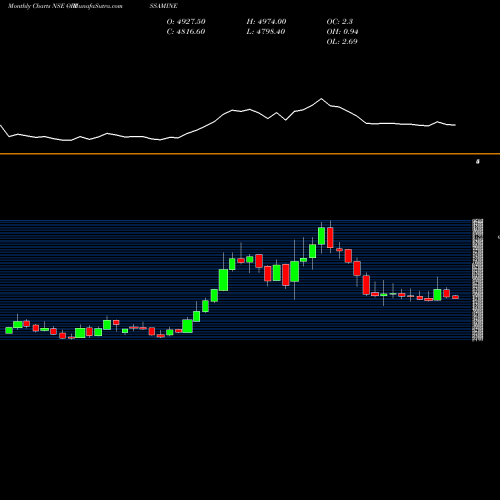Click the last red candle at the chart's right end
Screen dimensions: 500x500
click(x=455, y=297)
